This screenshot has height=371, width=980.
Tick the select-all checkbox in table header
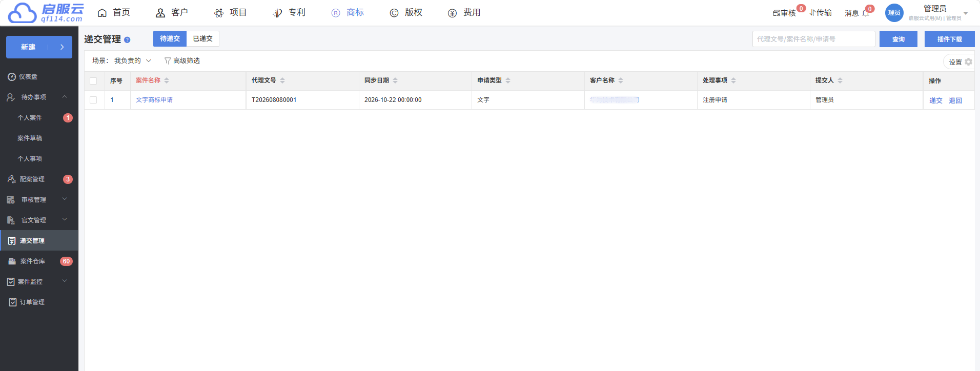coord(93,81)
